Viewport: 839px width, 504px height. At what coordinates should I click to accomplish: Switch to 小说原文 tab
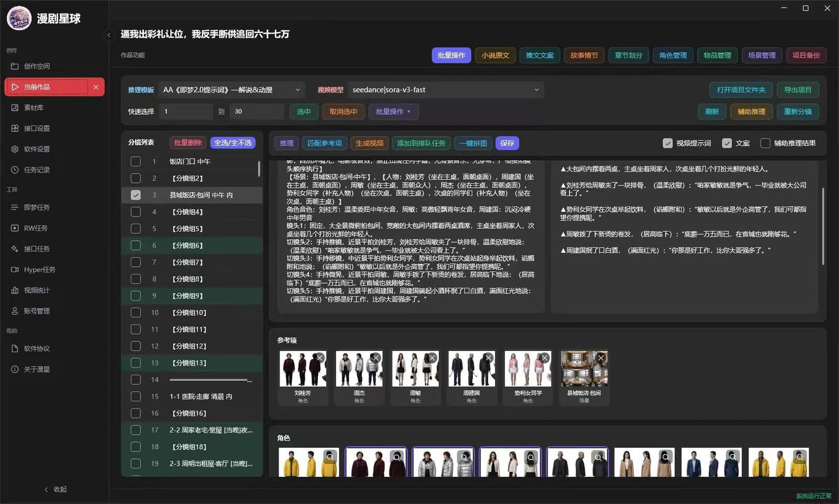[496, 55]
